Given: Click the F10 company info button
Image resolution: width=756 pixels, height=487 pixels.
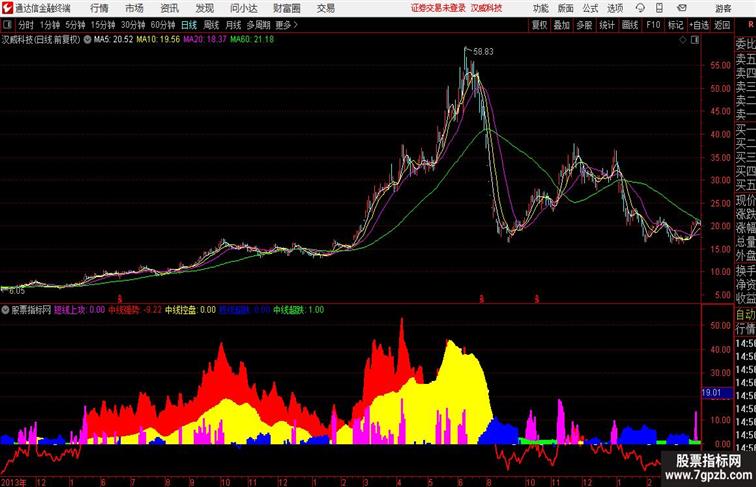Looking at the screenshot, I should click(x=653, y=25).
